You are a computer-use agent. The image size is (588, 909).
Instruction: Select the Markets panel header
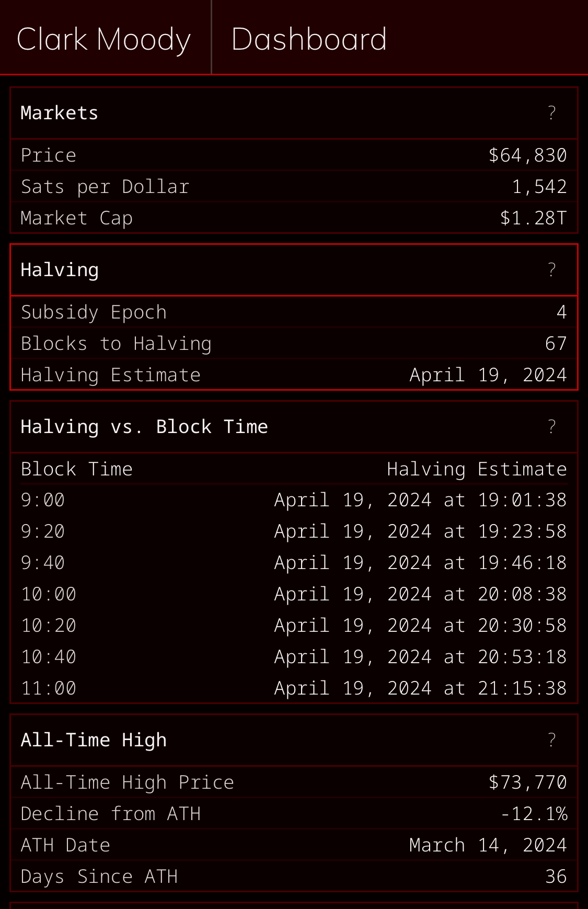(x=59, y=113)
